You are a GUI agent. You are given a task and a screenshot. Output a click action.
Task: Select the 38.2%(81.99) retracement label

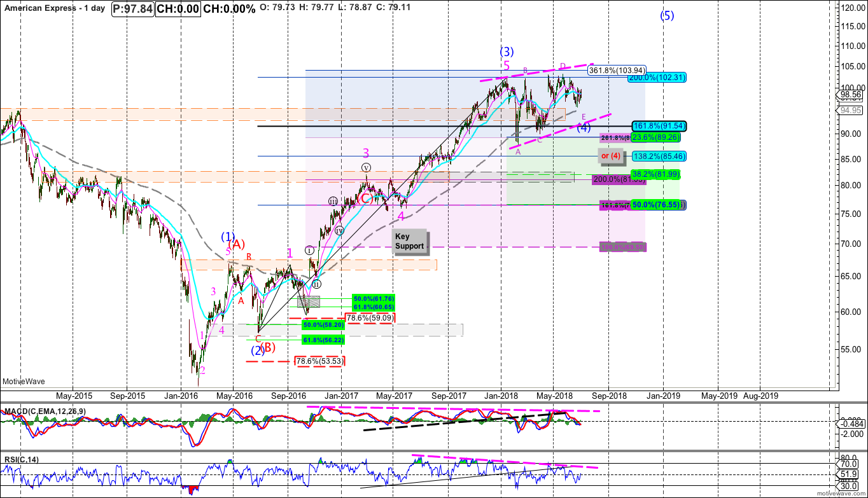[x=657, y=174]
